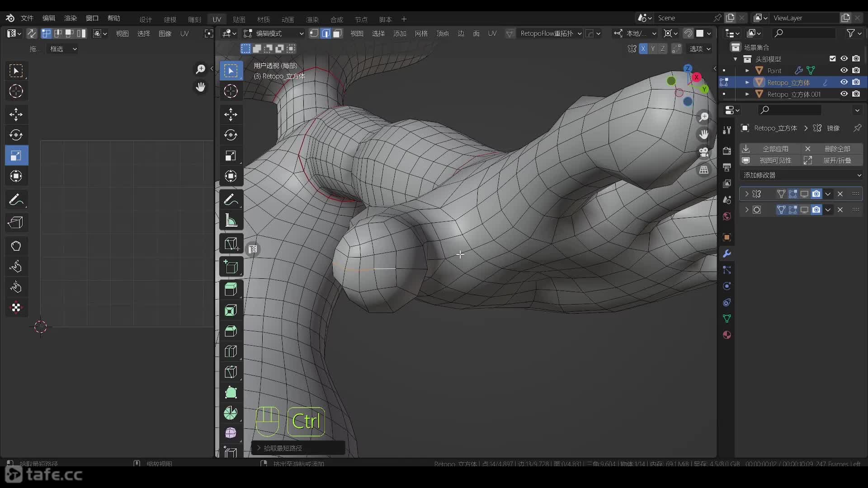Open 文件 menu

[27, 18]
